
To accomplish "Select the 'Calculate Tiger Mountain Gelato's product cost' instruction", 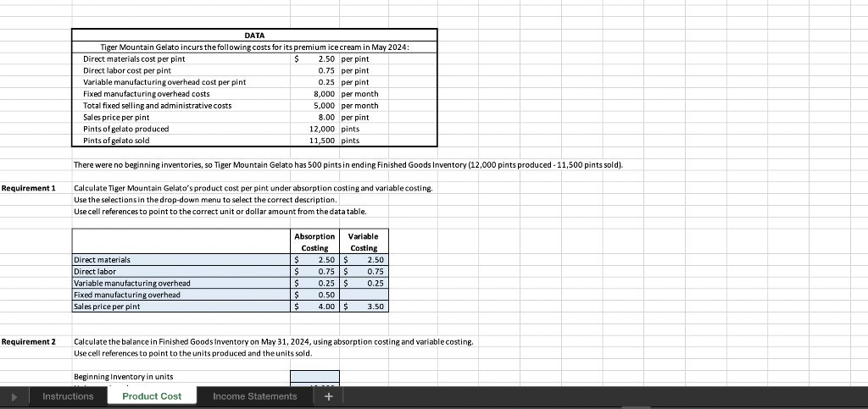I will point(253,189).
